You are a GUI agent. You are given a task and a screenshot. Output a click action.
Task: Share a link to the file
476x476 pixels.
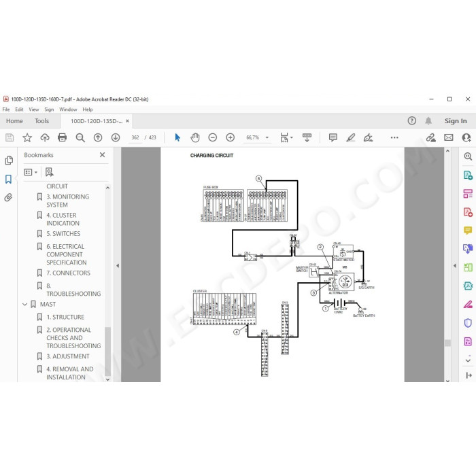430,137
